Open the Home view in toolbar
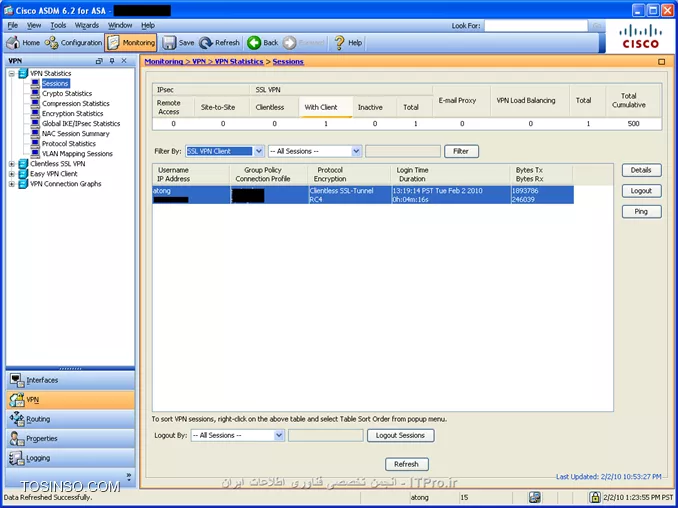678x508 pixels. 23,42
